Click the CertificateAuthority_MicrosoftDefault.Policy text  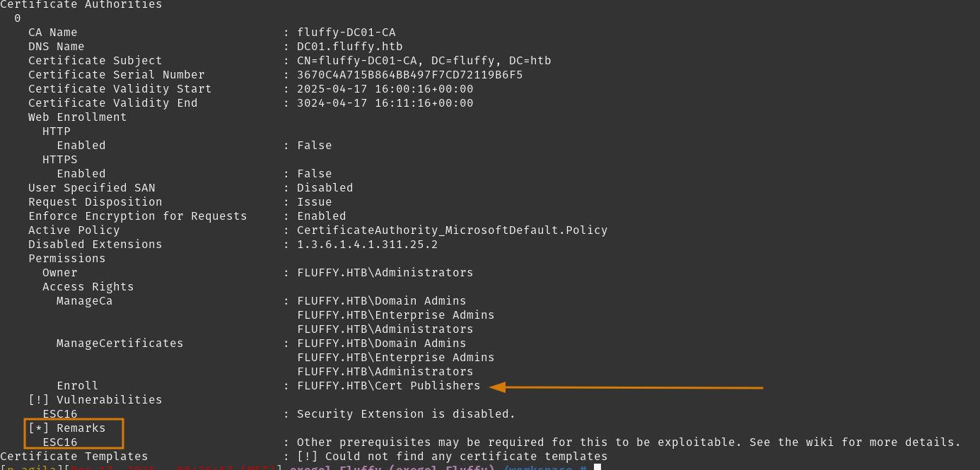pyautogui.click(x=452, y=230)
